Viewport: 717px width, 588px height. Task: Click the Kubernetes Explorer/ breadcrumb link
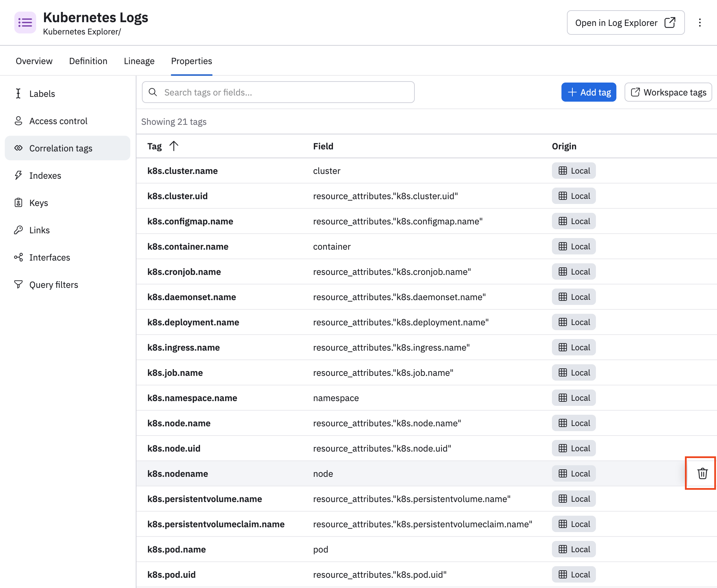tap(82, 32)
